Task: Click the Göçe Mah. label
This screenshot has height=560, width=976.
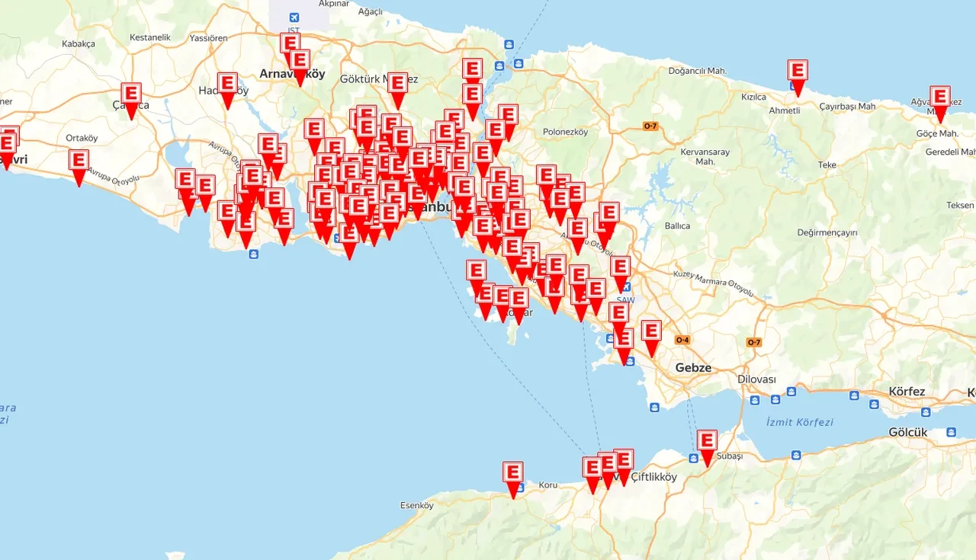Action: pos(937,133)
